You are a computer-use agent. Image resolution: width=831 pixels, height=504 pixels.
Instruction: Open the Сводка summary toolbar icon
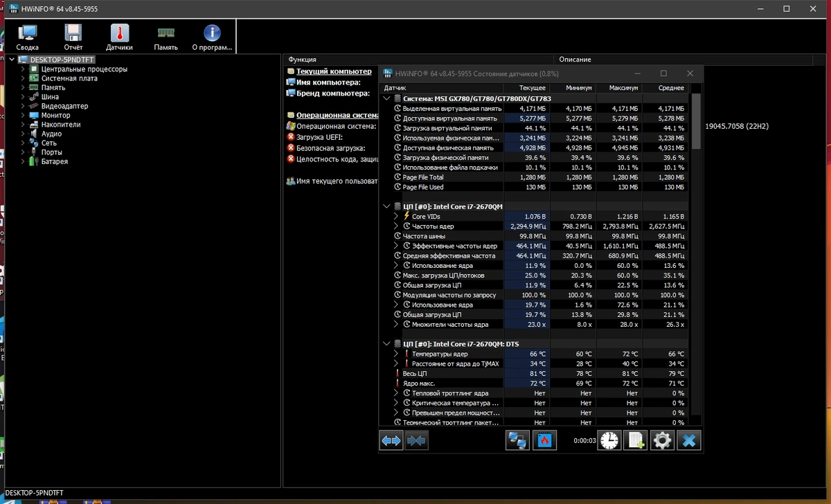pos(28,37)
